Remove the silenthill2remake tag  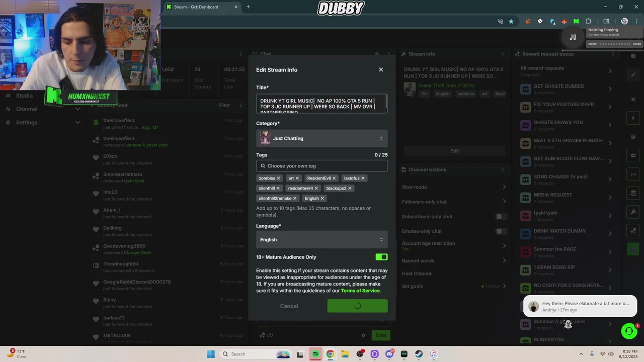click(x=295, y=198)
